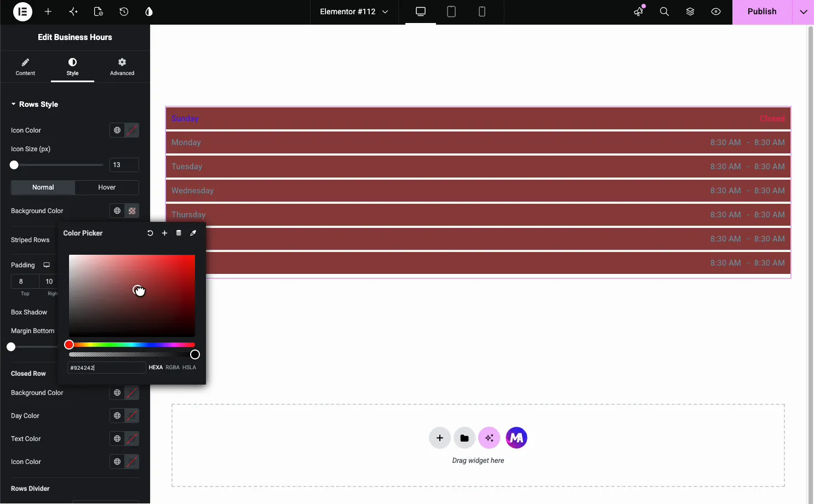Select RGBA color format

tap(173, 368)
